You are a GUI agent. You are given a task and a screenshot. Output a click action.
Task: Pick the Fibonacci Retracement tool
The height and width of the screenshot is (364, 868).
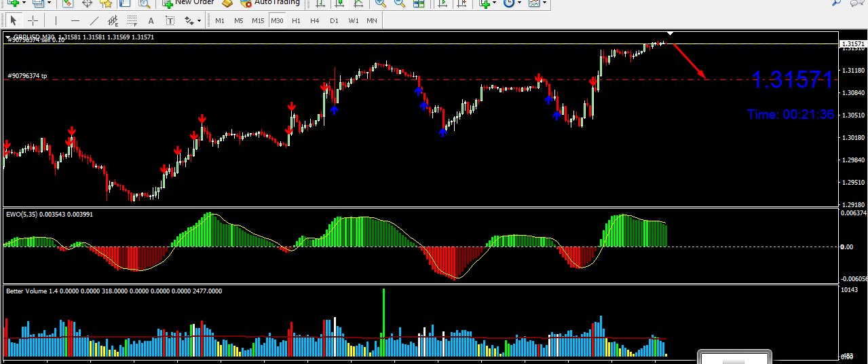click(132, 20)
